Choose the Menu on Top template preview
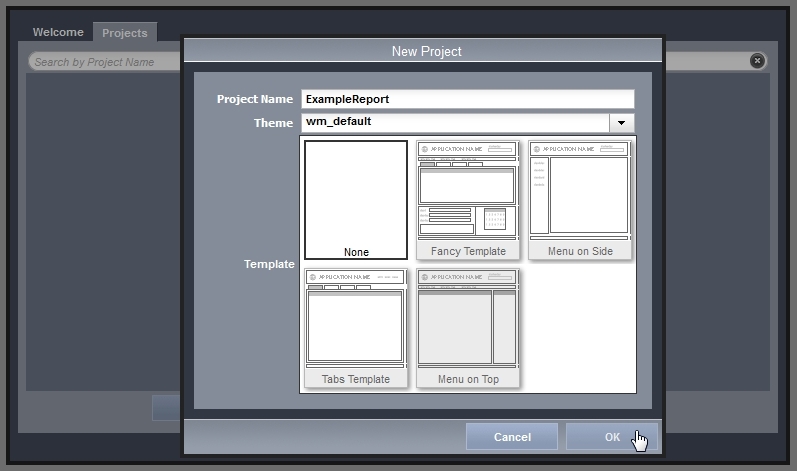The image size is (797, 471). [468, 321]
